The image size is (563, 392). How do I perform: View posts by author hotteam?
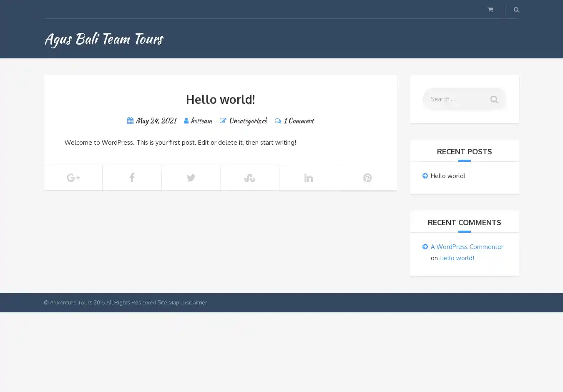pos(201,121)
